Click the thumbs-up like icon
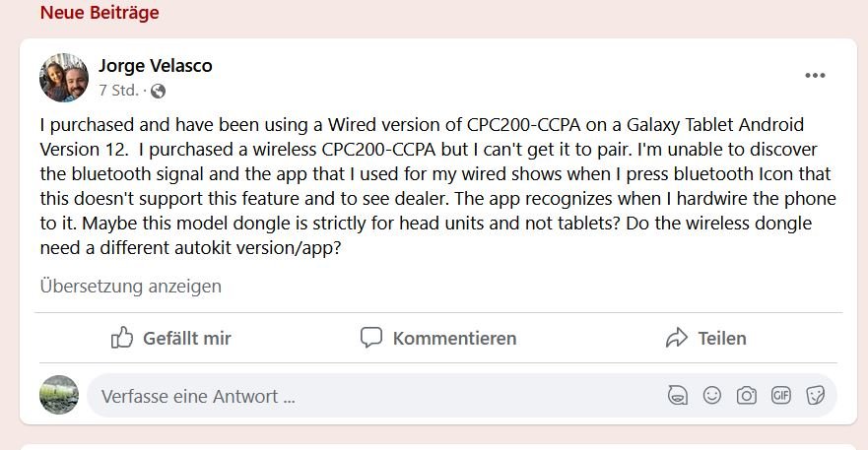868x450 pixels. [122, 339]
